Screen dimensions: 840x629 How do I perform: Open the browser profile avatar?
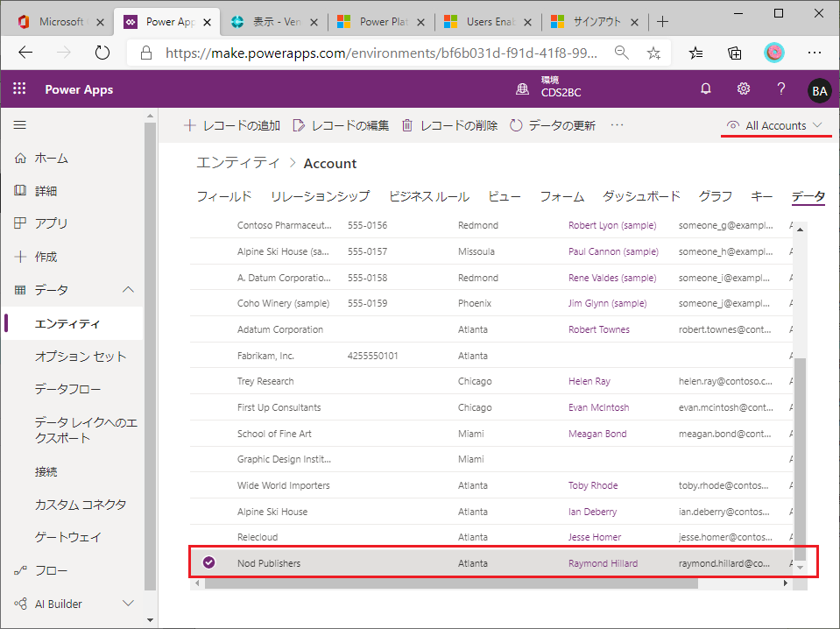[773, 53]
